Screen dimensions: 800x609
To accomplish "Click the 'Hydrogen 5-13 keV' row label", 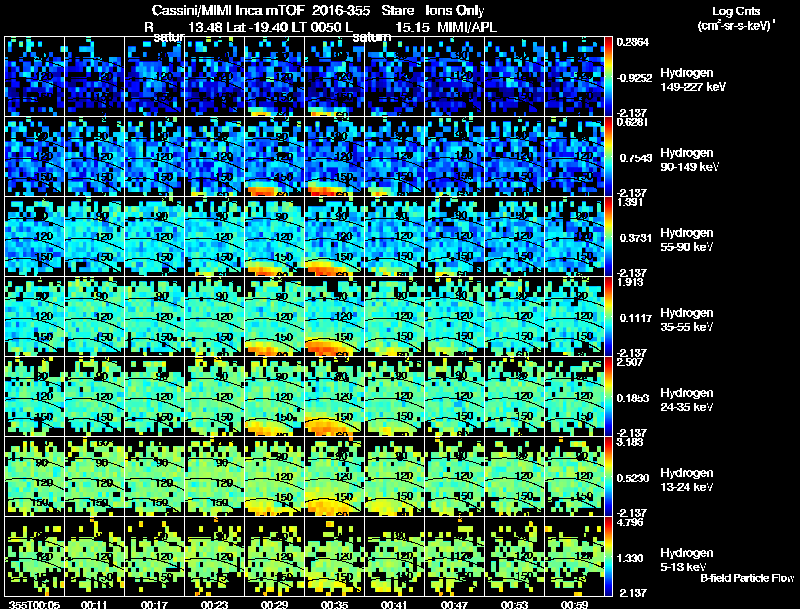I will [687, 560].
